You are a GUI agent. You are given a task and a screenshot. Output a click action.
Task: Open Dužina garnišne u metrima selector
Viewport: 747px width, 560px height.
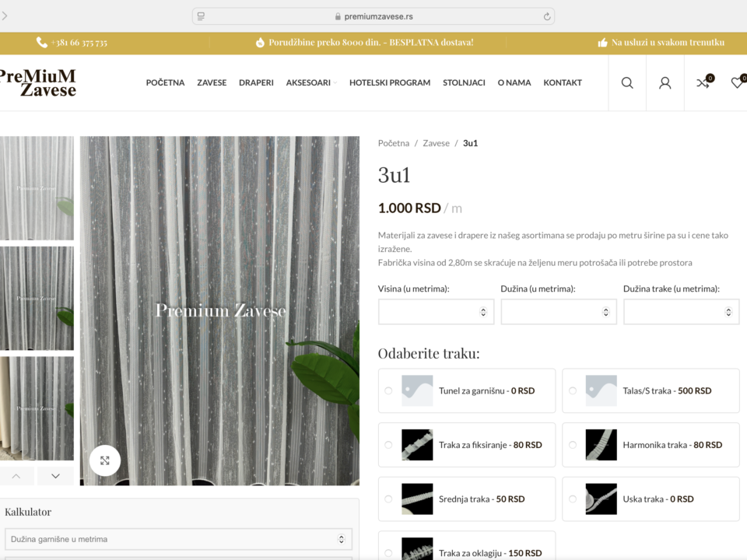click(x=178, y=539)
